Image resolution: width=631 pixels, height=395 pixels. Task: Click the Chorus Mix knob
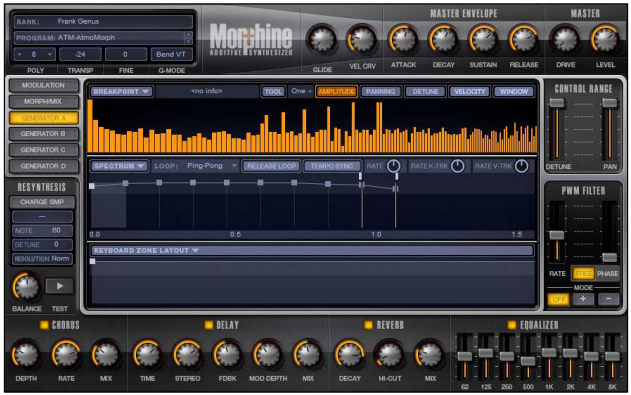(x=106, y=355)
